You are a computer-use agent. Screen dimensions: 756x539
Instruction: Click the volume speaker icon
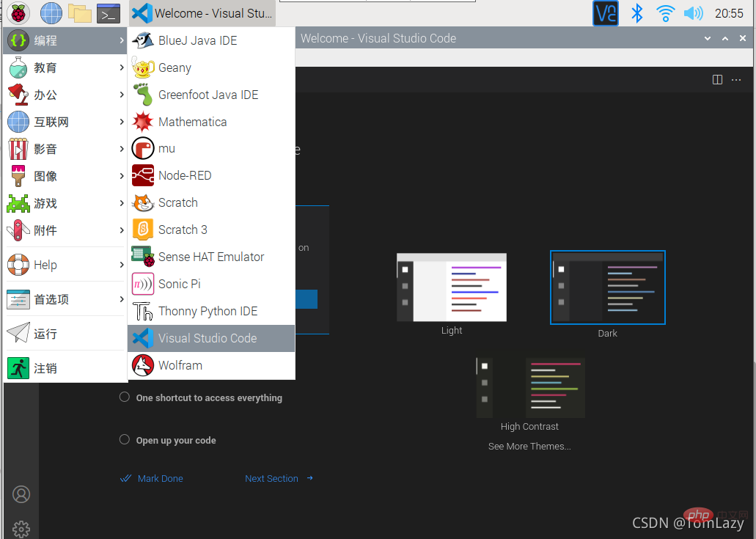point(693,13)
